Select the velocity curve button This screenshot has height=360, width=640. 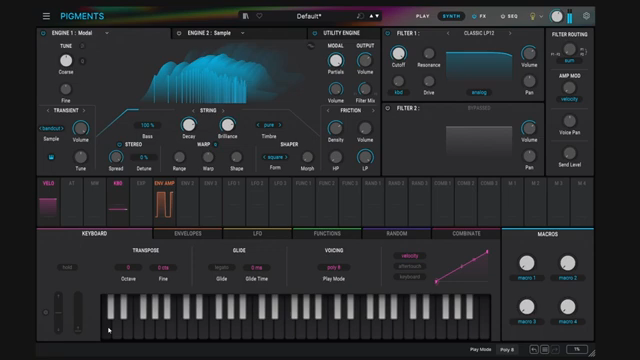[x=409, y=256]
